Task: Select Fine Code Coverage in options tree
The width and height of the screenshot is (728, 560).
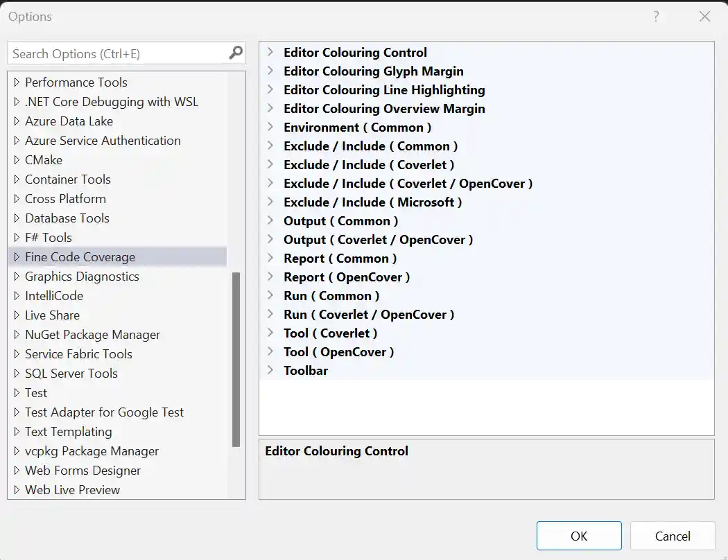Action: [x=80, y=256]
